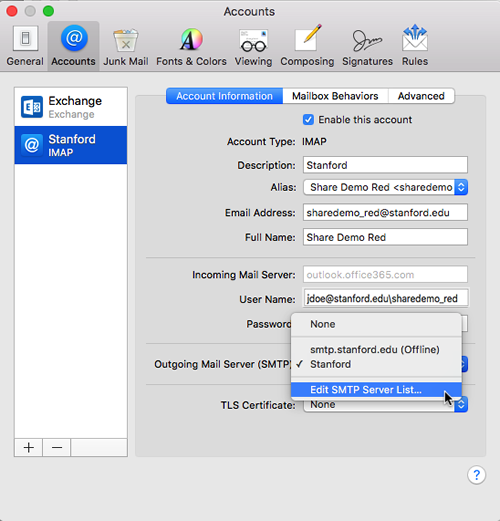Open the Viewing preferences pane
500x521 pixels.
pyautogui.click(x=253, y=46)
